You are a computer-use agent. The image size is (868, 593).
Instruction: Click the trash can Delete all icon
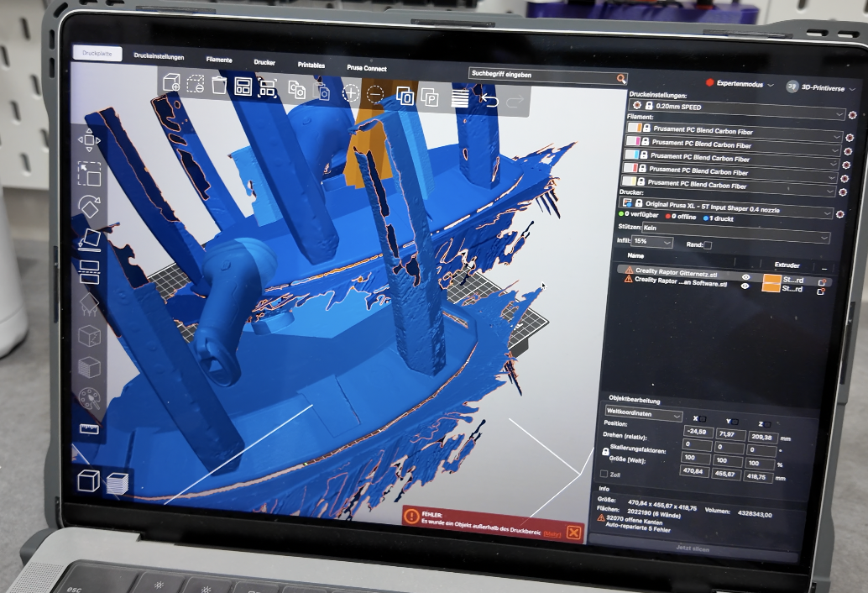tap(219, 86)
